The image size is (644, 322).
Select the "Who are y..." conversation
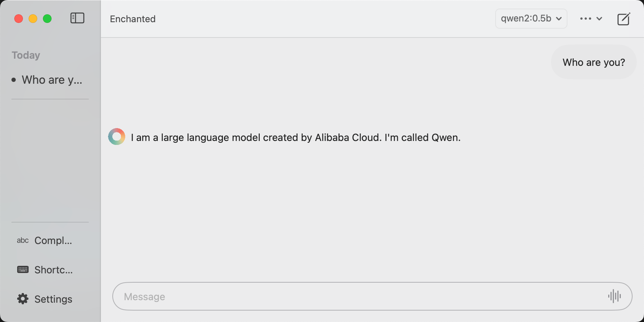(x=52, y=80)
